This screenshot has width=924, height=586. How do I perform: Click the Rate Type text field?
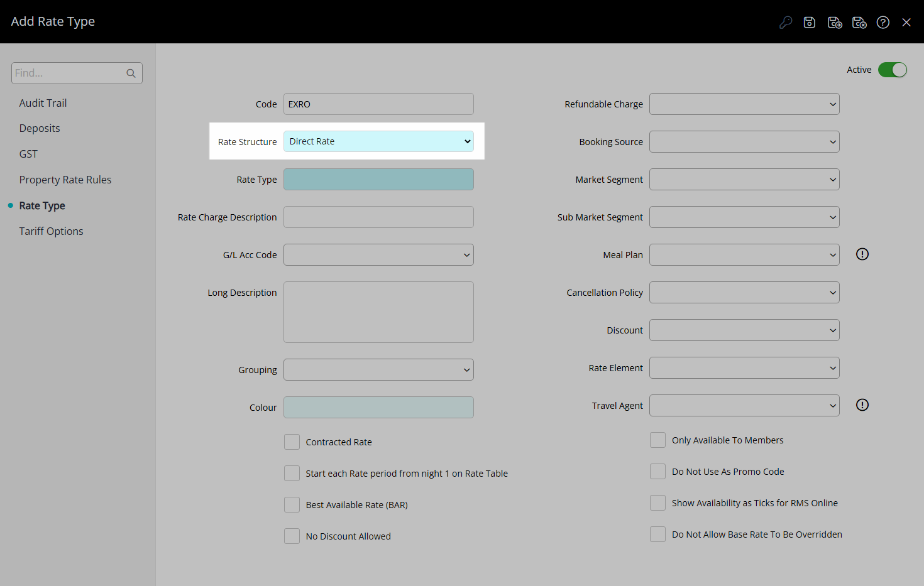tap(378, 180)
